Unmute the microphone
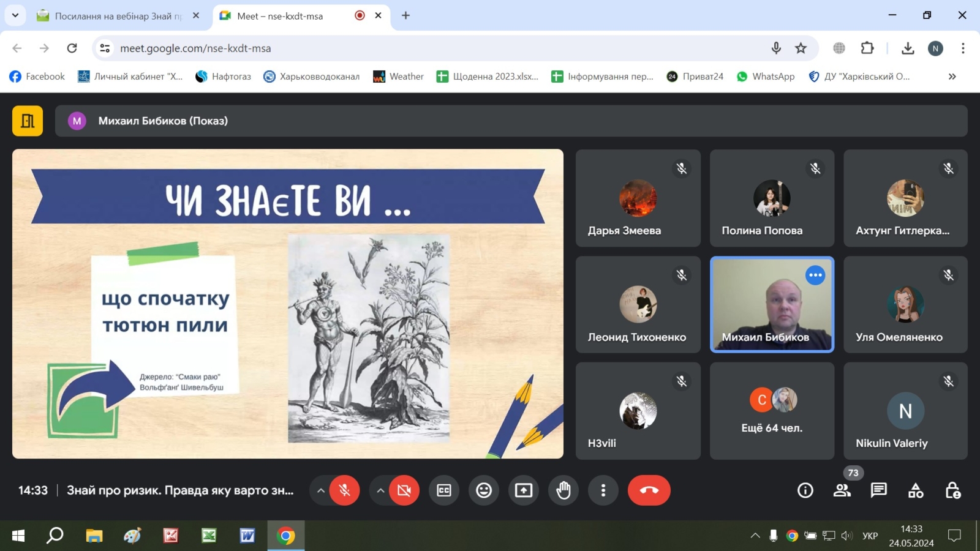 tap(345, 490)
